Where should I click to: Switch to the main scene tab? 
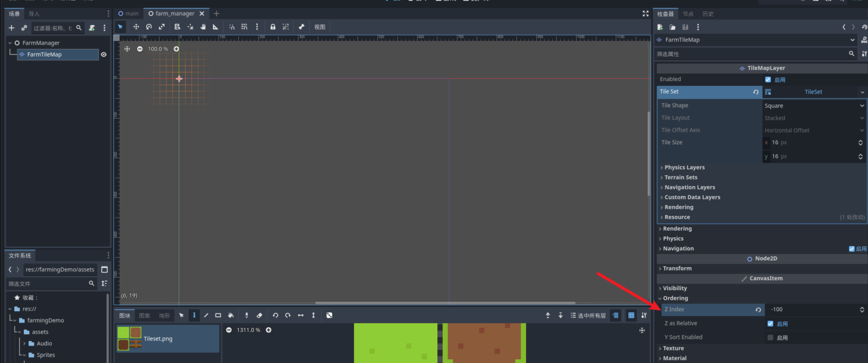point(129,13)
